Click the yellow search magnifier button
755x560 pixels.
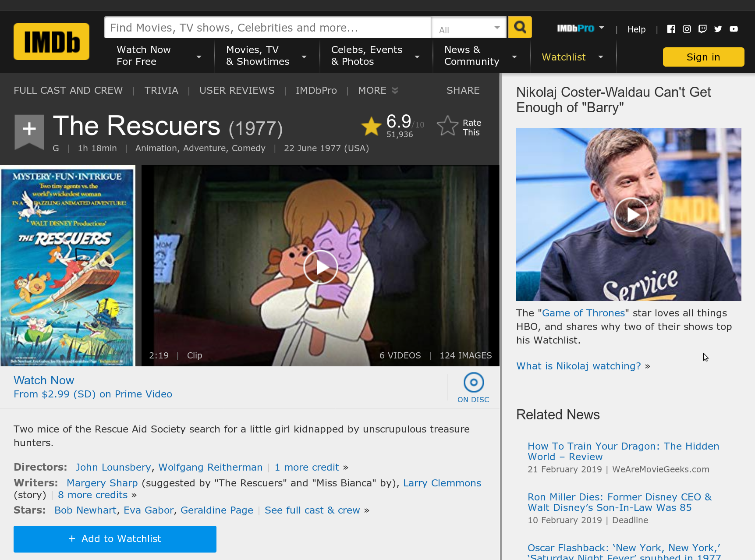520,27
